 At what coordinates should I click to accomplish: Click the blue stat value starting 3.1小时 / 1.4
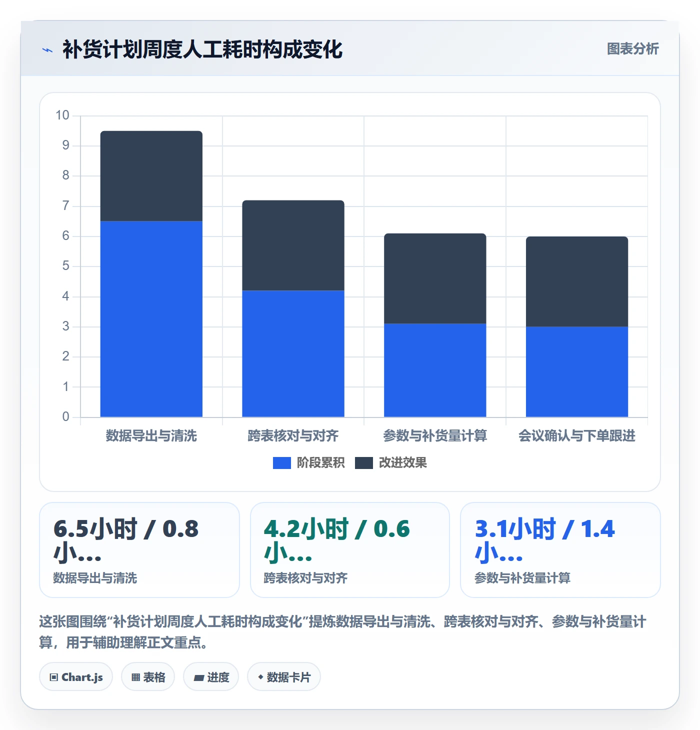(545, 540)
